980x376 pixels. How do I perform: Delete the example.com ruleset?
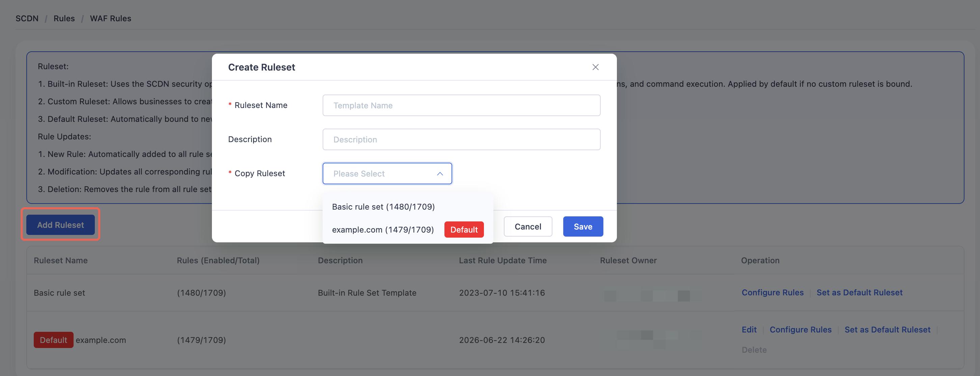[754, 350]
